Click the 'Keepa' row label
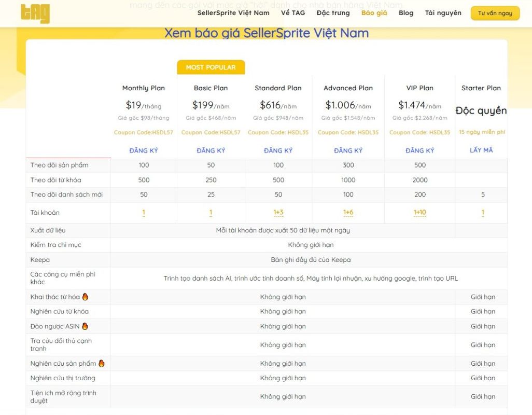 tap(40, 259)
